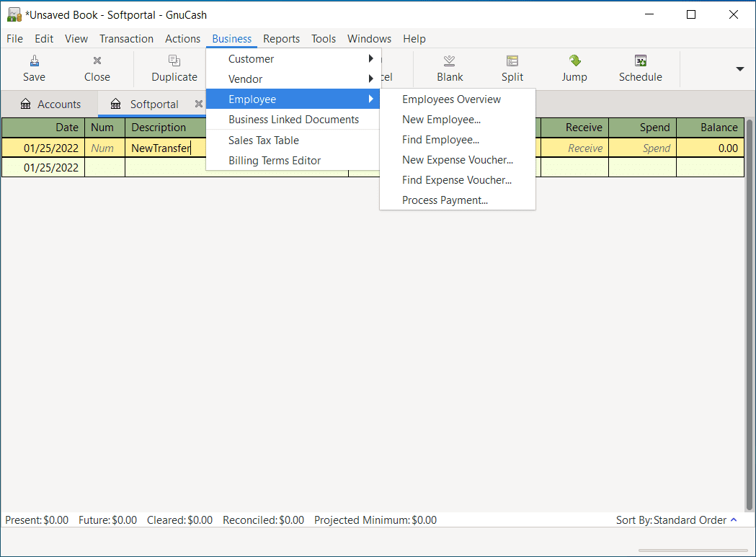756x557 pixels.
Task: Click the Projected Minimum: $0.00 text
Action: (x=375, y=520)
